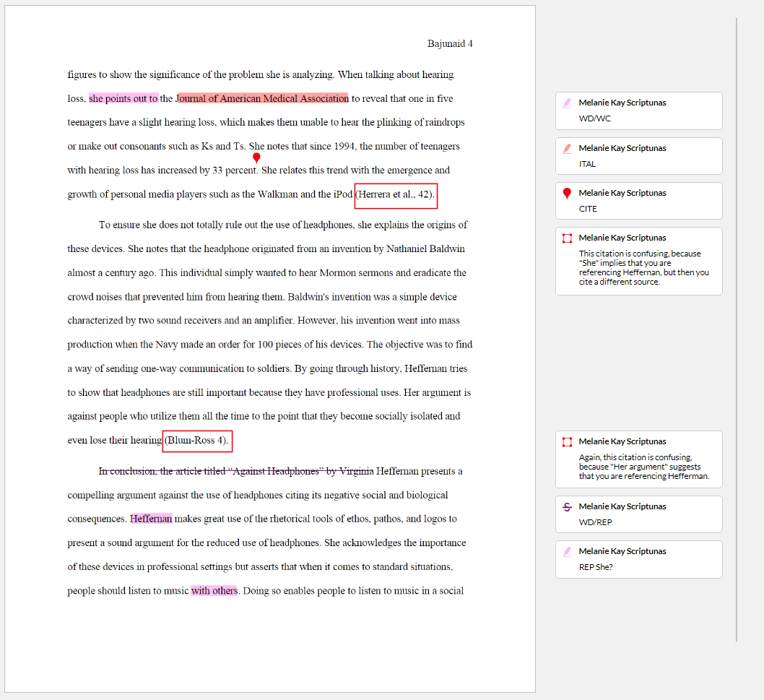This screenshot has height=700, width=764.
Task: Click the strikethrough icon beside WD/REP
Action: coord(567,507)
